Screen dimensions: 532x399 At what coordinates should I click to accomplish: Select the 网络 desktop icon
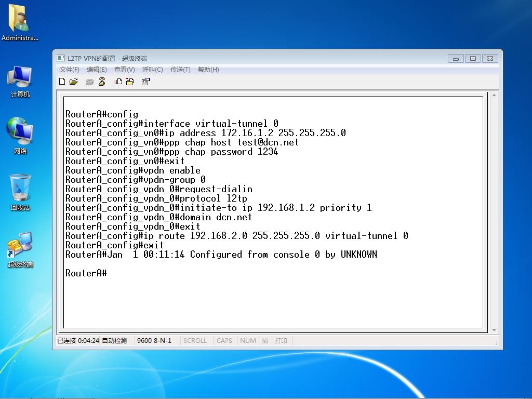(20, 136)
